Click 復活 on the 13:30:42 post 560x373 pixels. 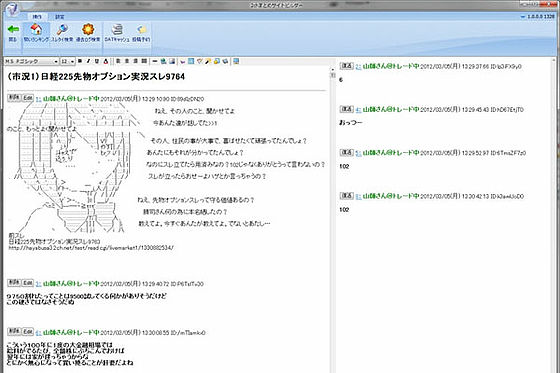pyautogui.click(x=346, y=195)
